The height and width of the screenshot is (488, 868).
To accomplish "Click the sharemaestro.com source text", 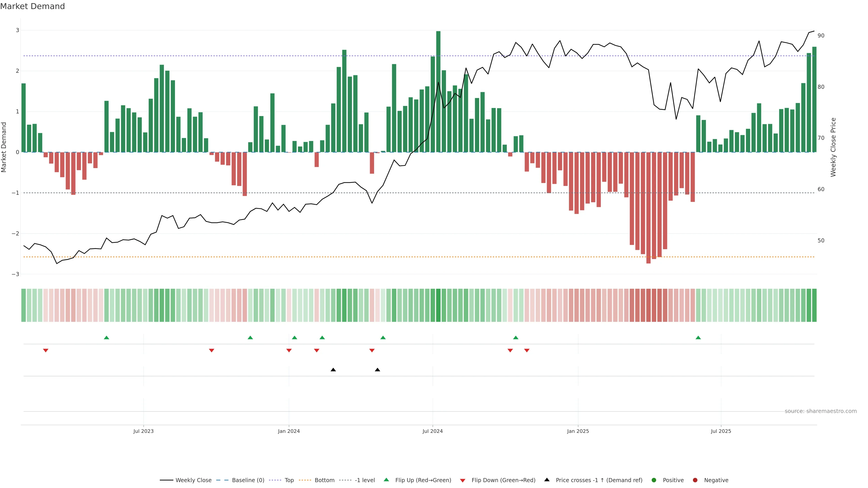I will 821,411.
